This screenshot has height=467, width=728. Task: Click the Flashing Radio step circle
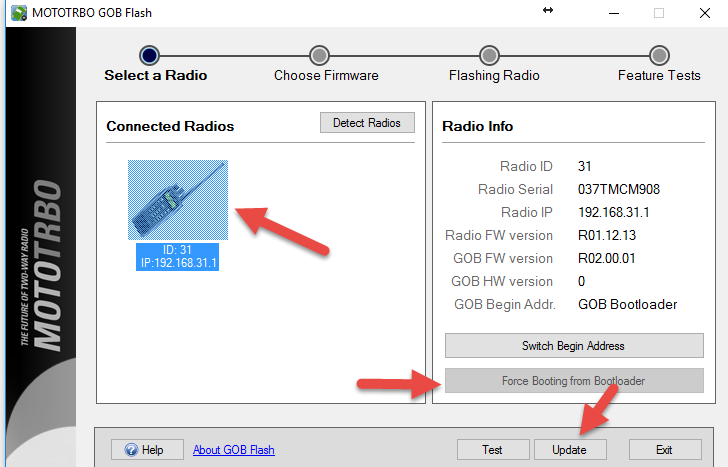pyautogui.click(x=489, y=55)
